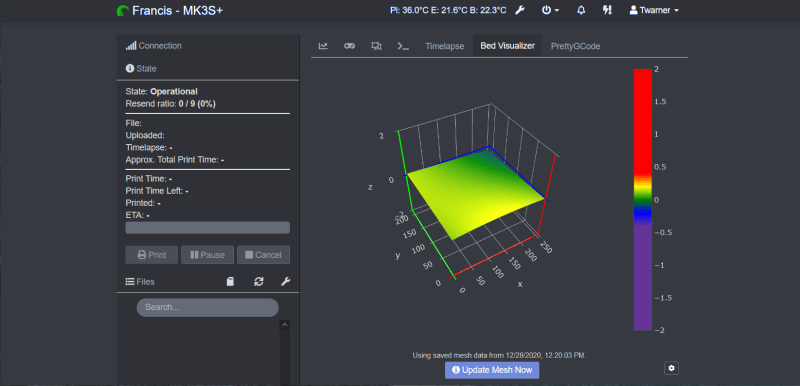Click the 'Print Time Left' line

point(157,191)
